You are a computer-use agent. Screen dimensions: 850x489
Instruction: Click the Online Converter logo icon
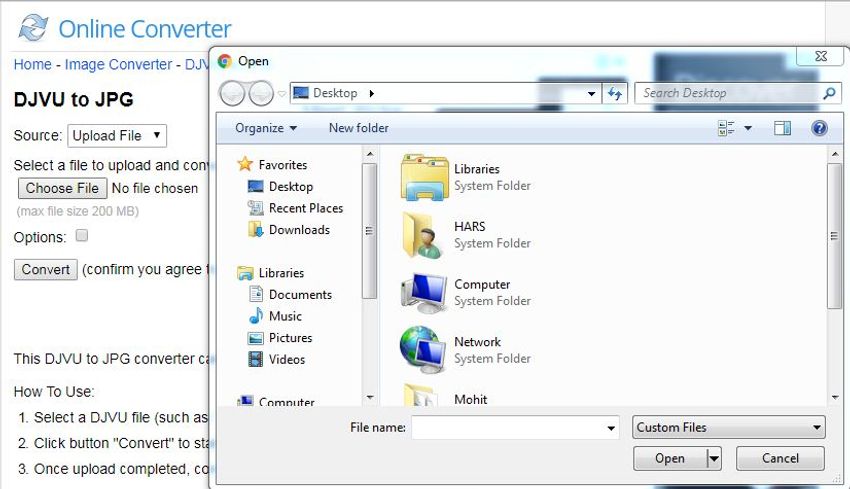click(x=32, y=28)
